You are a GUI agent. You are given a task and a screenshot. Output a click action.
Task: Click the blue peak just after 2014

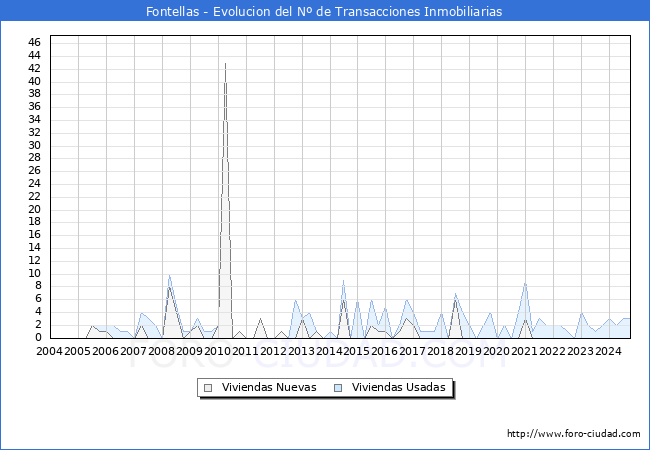coord(344,280)
